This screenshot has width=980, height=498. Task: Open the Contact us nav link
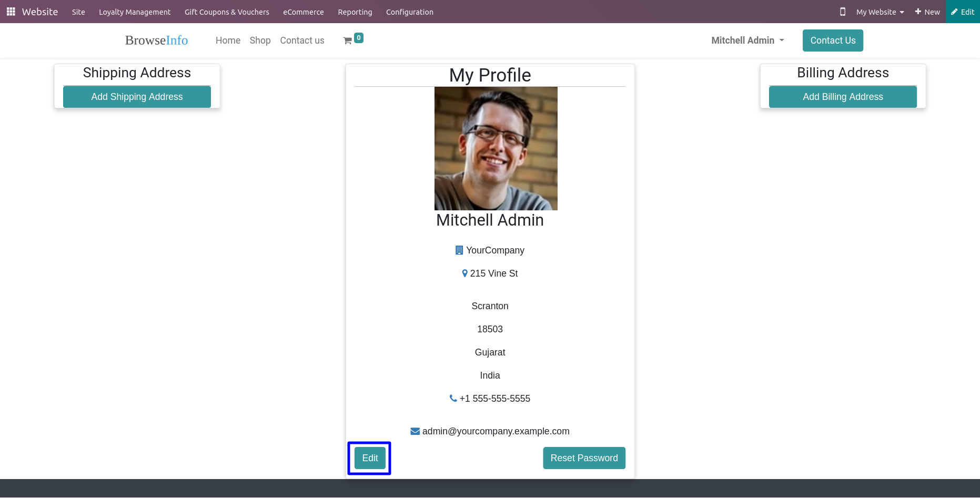pos(302,40)
